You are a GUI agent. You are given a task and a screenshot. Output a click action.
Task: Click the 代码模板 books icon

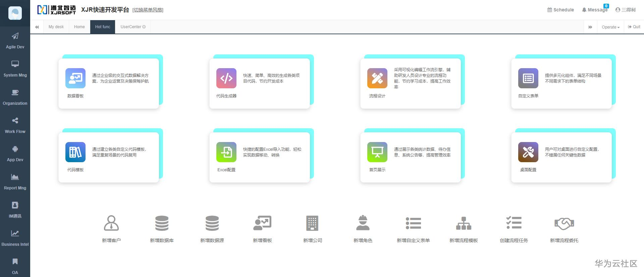tap(75, 152)
